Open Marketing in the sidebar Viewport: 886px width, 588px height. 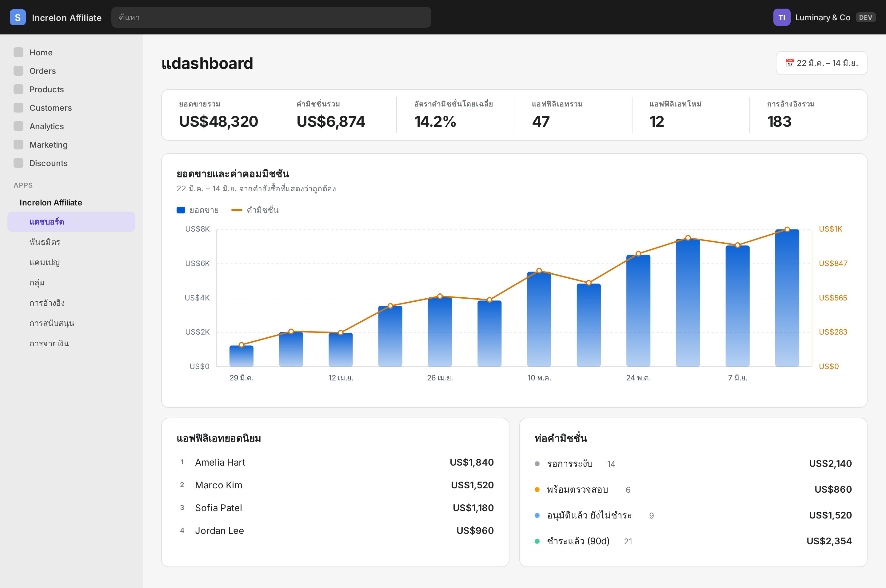coord(71,144)
